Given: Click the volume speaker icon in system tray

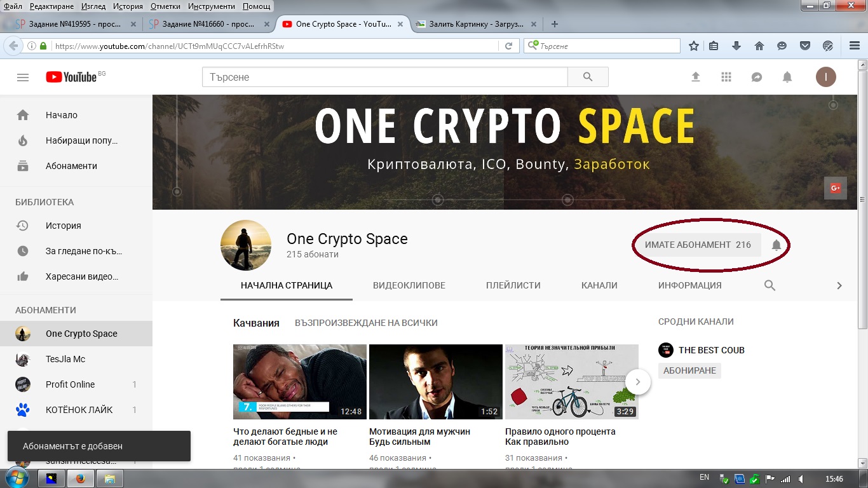Looking at the screenshot, I should click(x=801, y=478).
